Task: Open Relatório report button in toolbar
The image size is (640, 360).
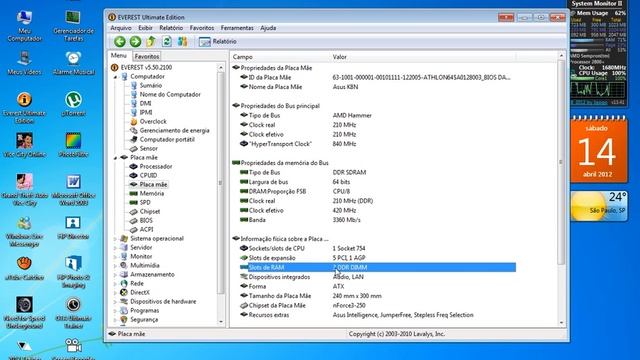Action: click(x=218, y=42)
